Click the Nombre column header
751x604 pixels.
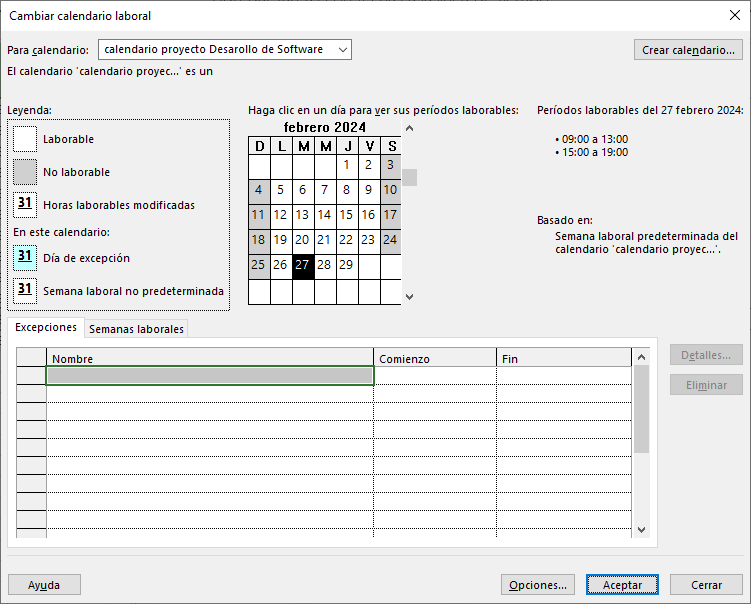tap(210, 358)
